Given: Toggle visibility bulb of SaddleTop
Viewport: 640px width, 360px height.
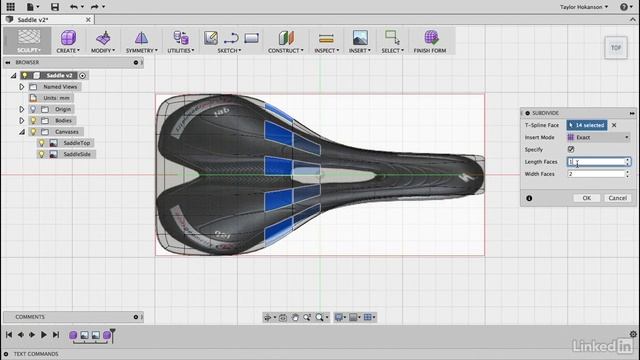Looking at the screenshot, I should point(41,143).
